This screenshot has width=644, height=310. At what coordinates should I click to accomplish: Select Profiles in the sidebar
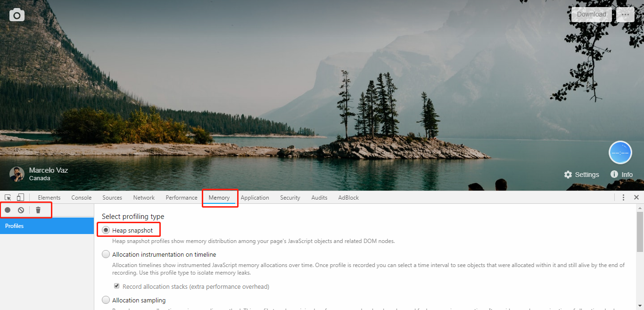pos(47,226)
